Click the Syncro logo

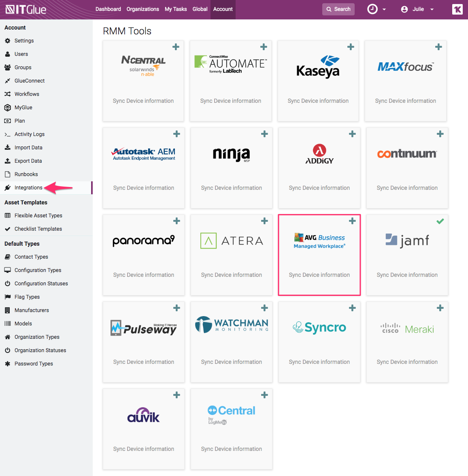pos(319,327)
